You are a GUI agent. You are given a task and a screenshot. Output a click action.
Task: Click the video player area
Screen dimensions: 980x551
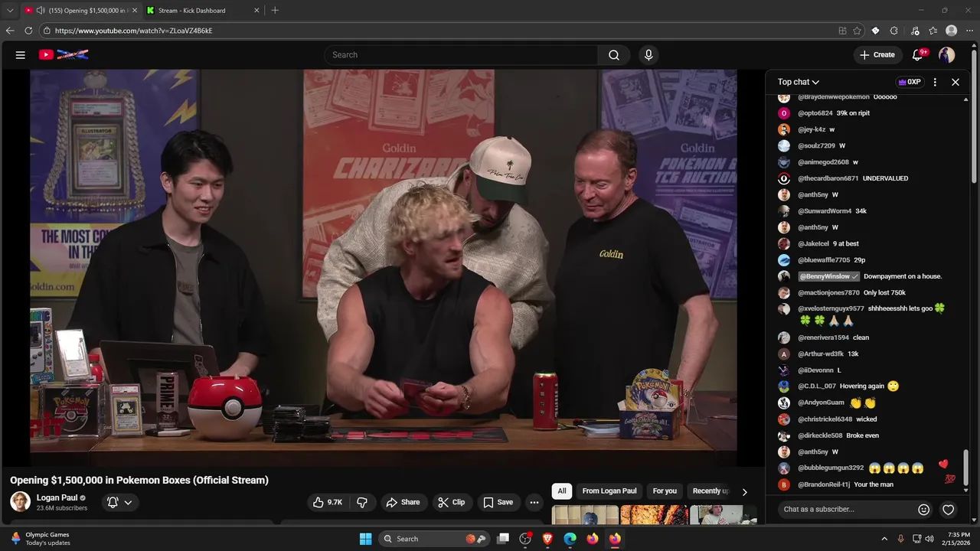[384, 268]
